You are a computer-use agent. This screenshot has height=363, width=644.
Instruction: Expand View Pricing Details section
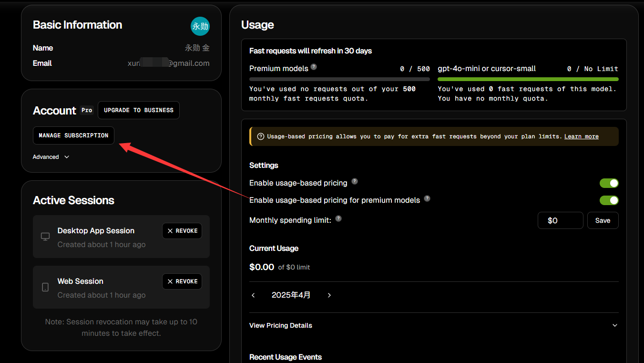click(433, 325)
